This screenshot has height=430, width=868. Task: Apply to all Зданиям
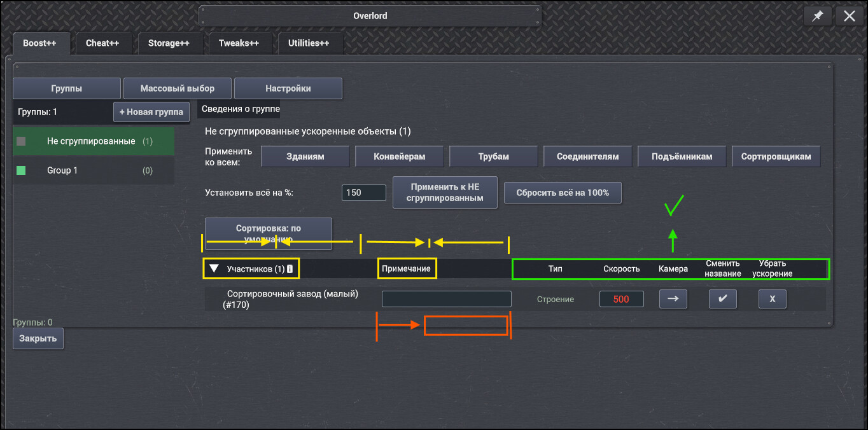305,156
